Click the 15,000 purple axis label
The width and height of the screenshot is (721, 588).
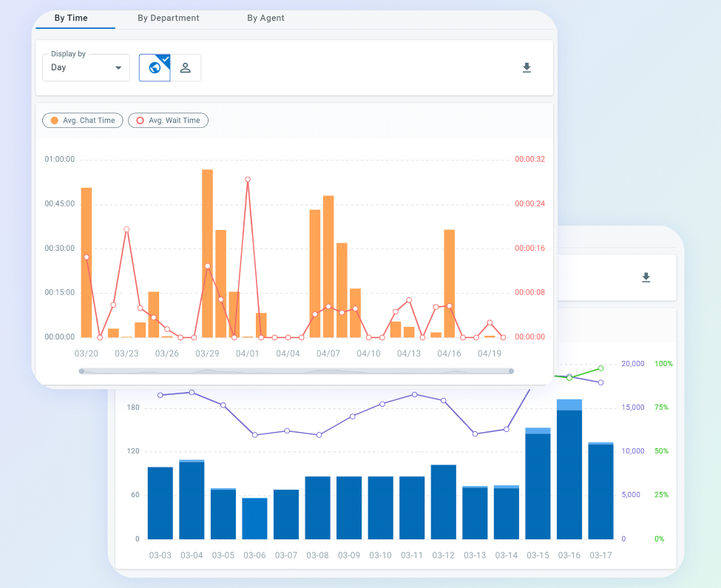click(x=633, y=408)
